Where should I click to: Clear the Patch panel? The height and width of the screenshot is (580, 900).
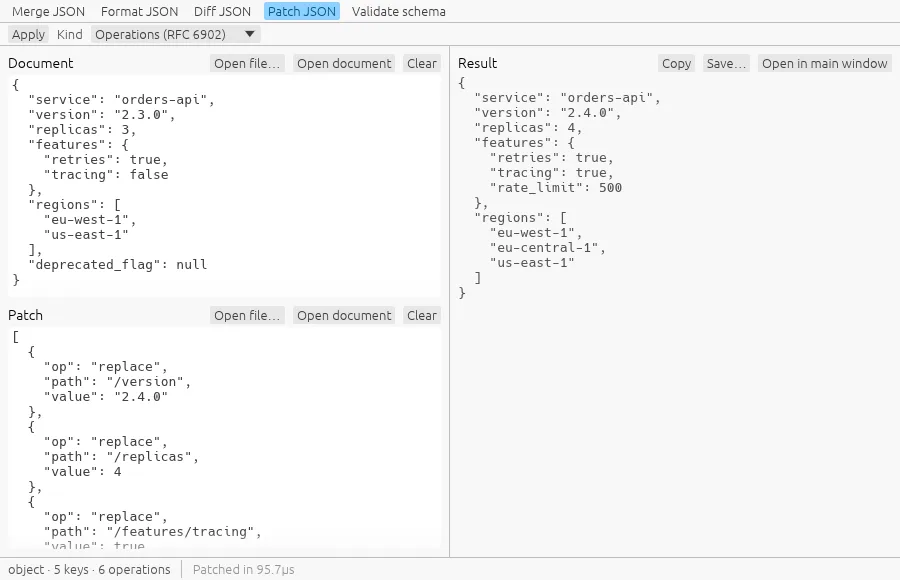tap(422, 316)
